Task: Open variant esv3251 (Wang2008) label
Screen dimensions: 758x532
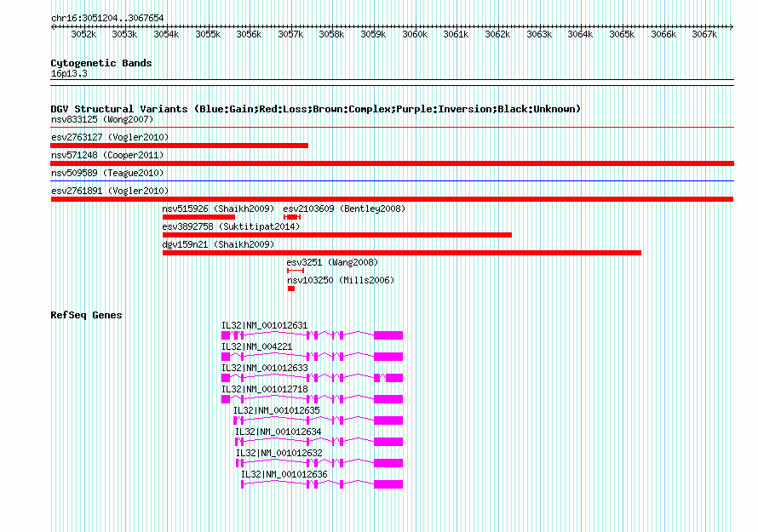Action: pos(332,262)
